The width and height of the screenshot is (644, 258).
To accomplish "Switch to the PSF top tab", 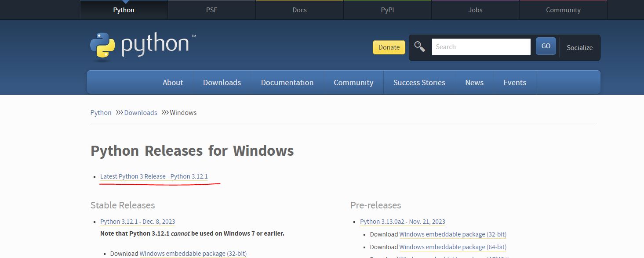I will [x=211, y=10].
